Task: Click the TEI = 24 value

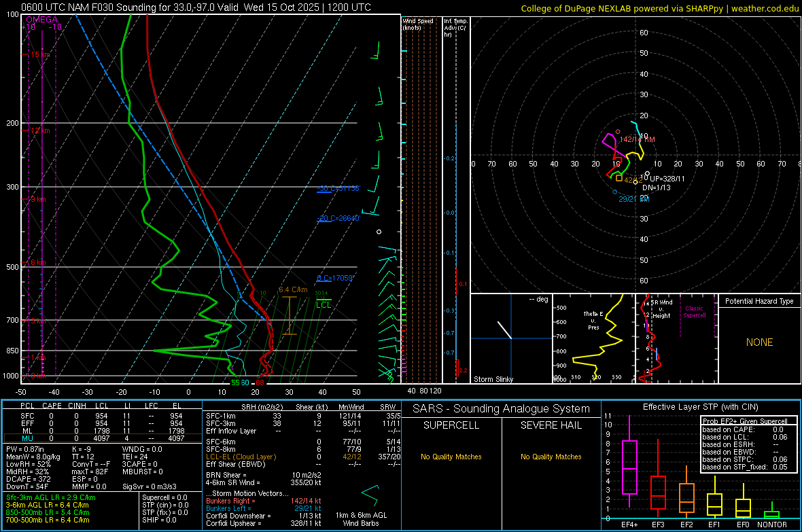Action: (x=135, y=457)
